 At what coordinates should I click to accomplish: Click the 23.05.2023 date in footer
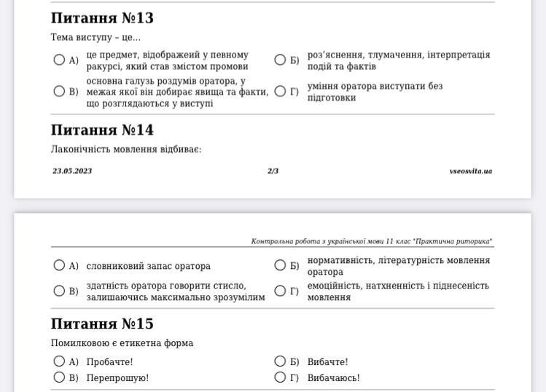[72, 171]
